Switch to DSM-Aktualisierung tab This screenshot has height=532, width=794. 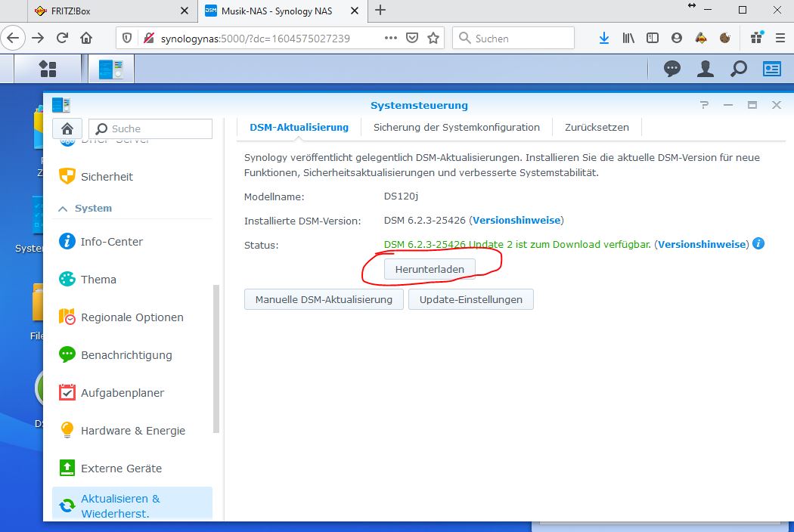tap(299, 128)
